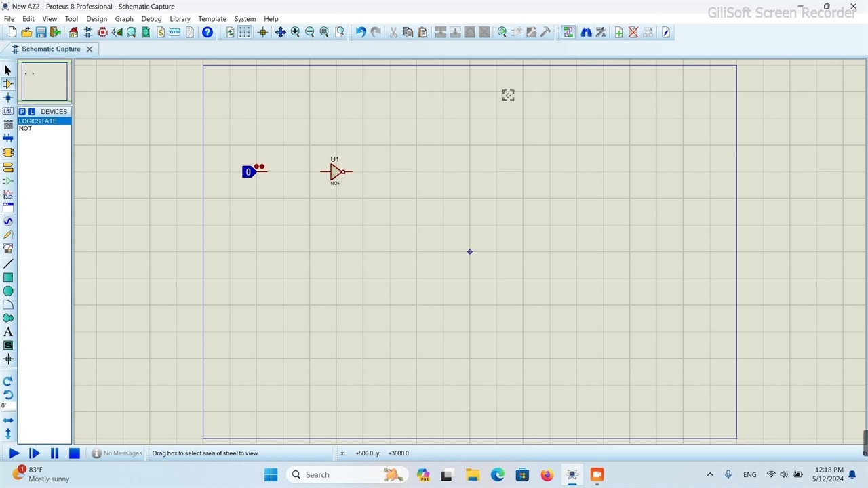This screenshot has width=868, height=488.
Task: Show hidden system tray icons
Action: click(710, 474)
